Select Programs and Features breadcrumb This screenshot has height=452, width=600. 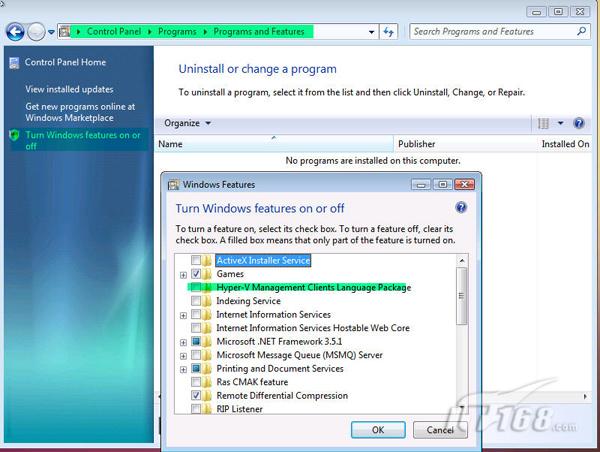point(259,31)
